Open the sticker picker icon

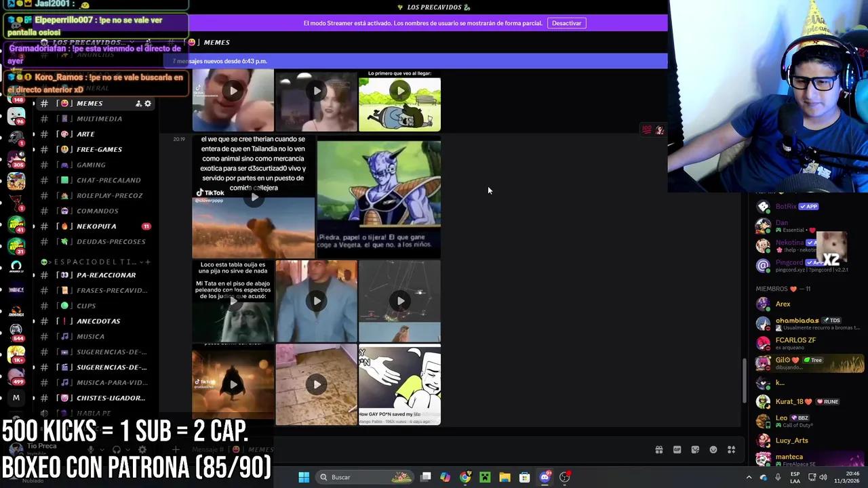coord(695,449)
